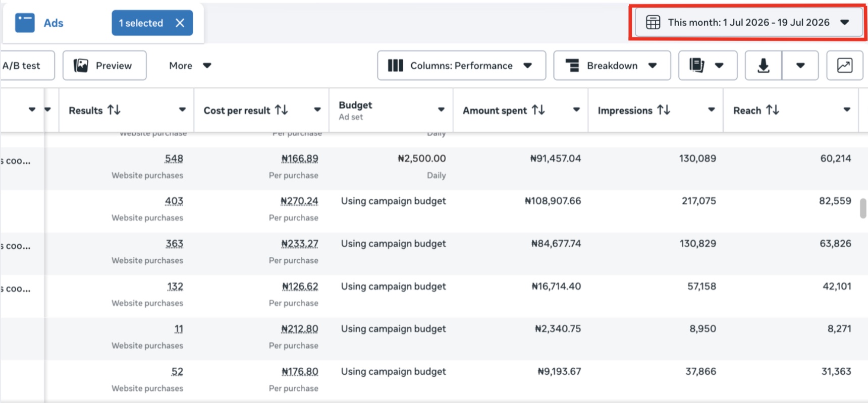The height and width of the screenshot is (403, 868).
Task: Click impressions value 217,075
Action: coord(699,201)
